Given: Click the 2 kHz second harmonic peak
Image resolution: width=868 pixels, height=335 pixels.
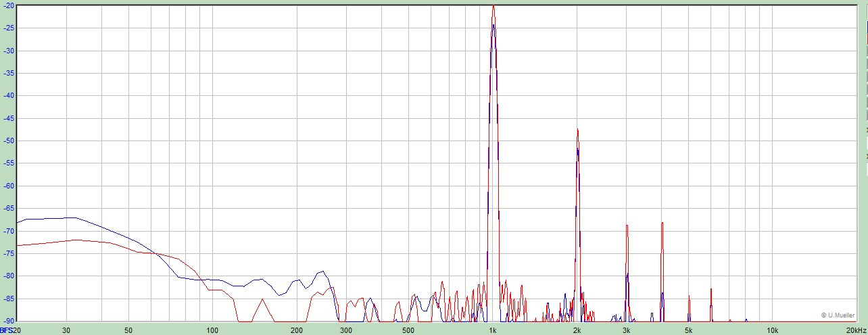Looking at the screenshot, I should point(577,130).
